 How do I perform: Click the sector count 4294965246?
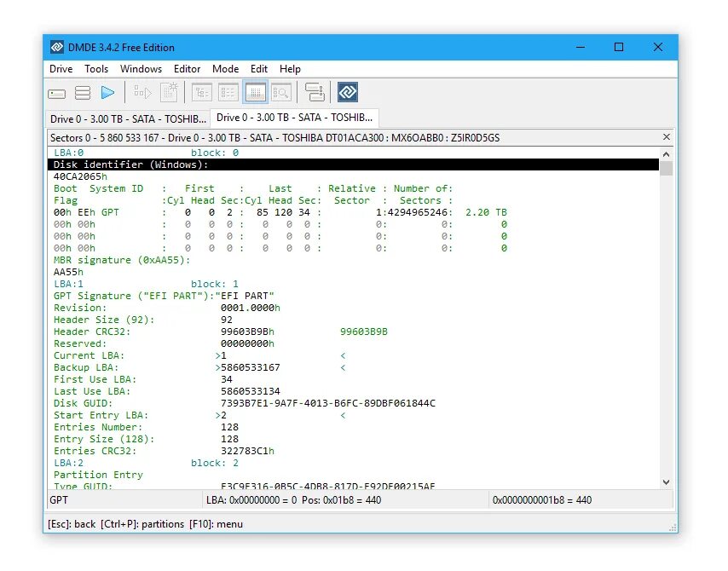(417, 212)
